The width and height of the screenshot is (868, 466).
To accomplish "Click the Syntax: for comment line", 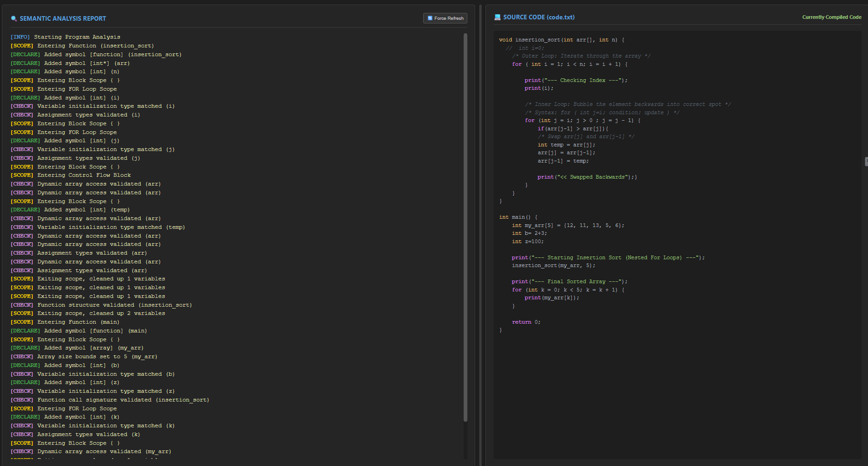I will pyautogui.click(x=602, y=112).
